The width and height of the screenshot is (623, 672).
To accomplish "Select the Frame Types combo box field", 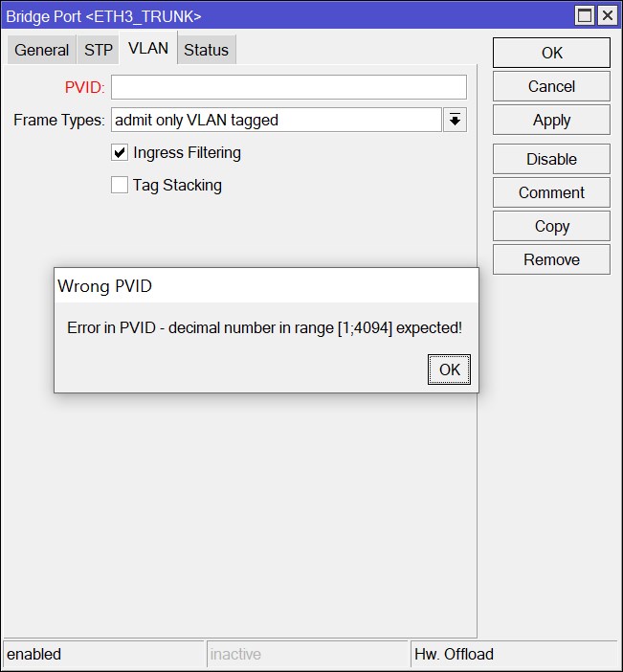I will (x=276, y=120).
